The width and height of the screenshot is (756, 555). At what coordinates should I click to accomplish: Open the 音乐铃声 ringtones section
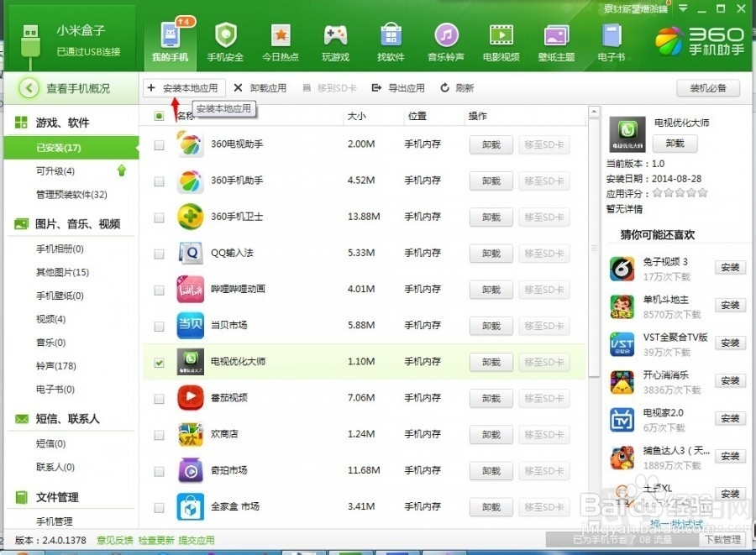pyautogui.click(x=446, y=40)
